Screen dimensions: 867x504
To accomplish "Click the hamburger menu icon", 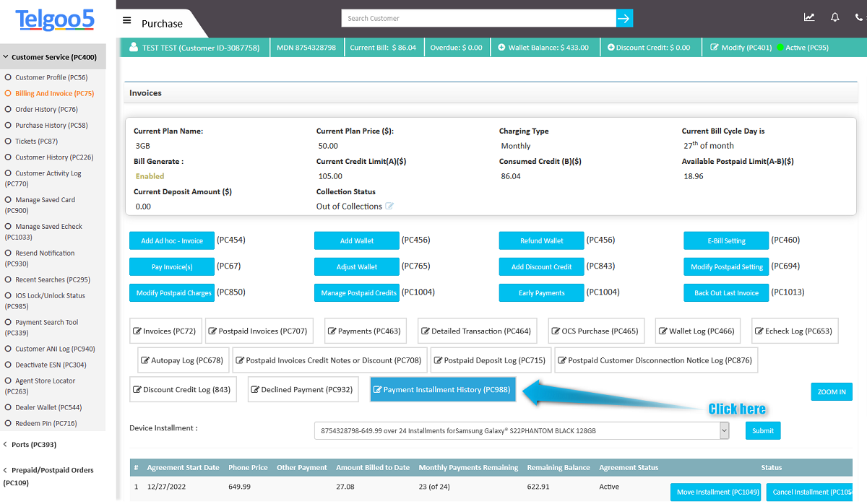I will [x=127, y=21].
